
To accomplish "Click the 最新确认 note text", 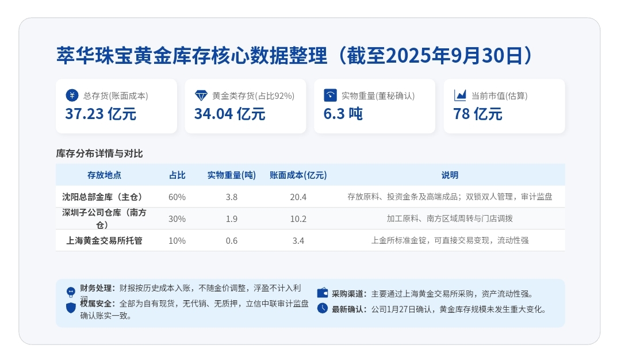I will pyautogui.click(x=440, y=309).
